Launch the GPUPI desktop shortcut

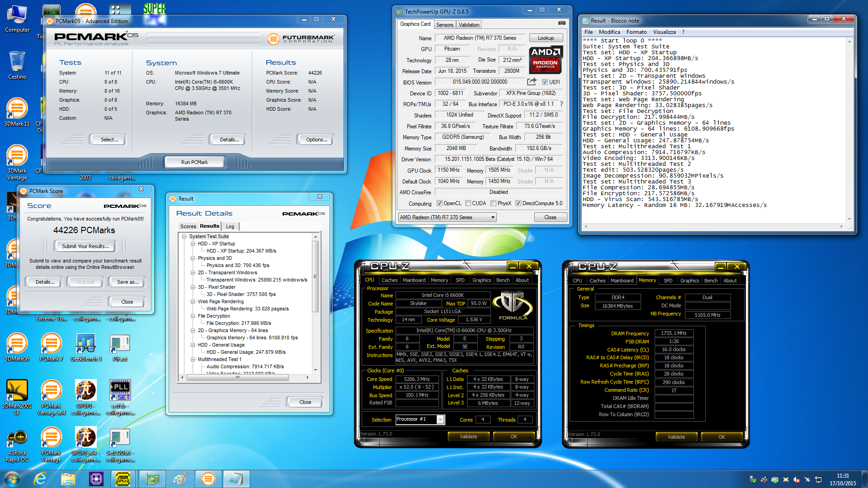(x=85, y=397)
